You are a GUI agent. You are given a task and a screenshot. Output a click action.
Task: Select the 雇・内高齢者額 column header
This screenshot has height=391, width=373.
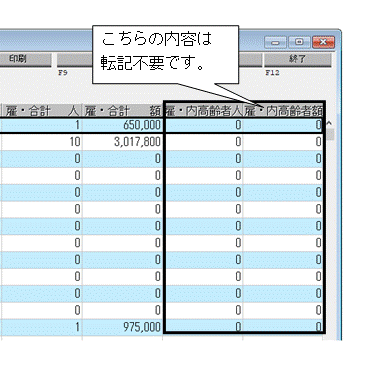tap(283, 111)
